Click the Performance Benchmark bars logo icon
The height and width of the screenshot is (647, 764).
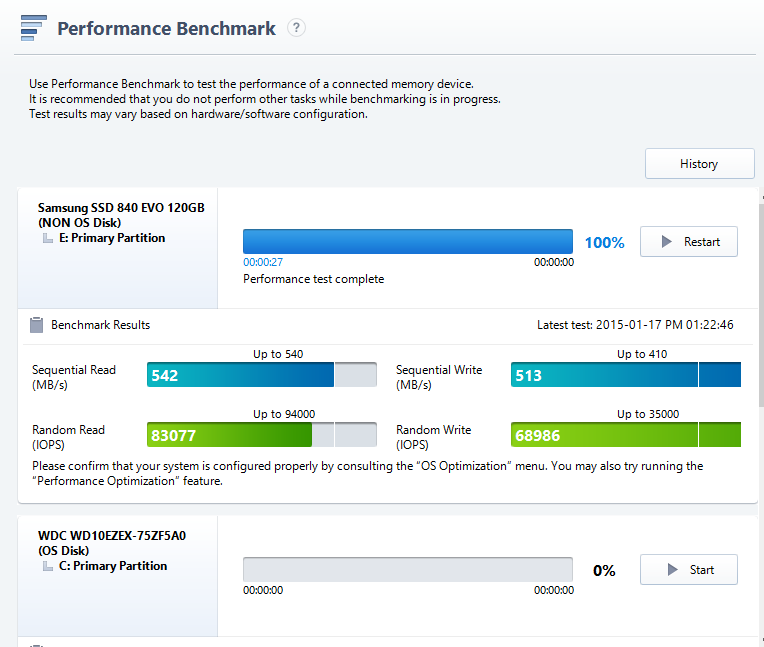[x=34, y=28]
